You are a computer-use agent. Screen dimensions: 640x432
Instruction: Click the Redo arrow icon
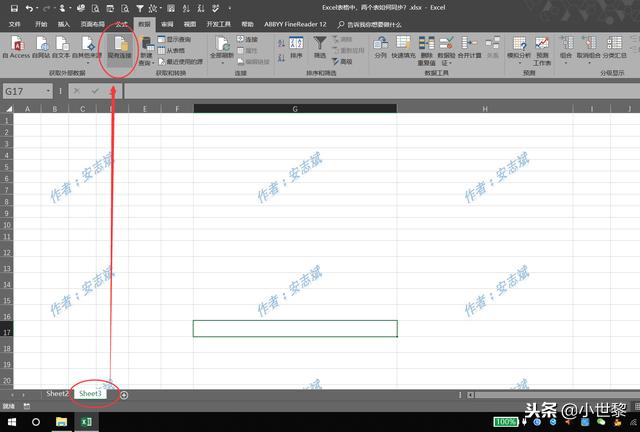coord(47,8)
